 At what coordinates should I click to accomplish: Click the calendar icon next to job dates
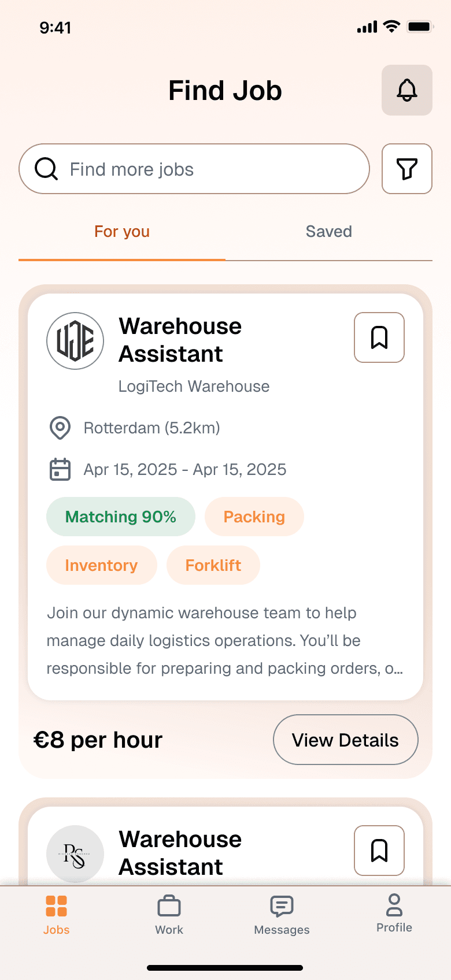[59, 469]
